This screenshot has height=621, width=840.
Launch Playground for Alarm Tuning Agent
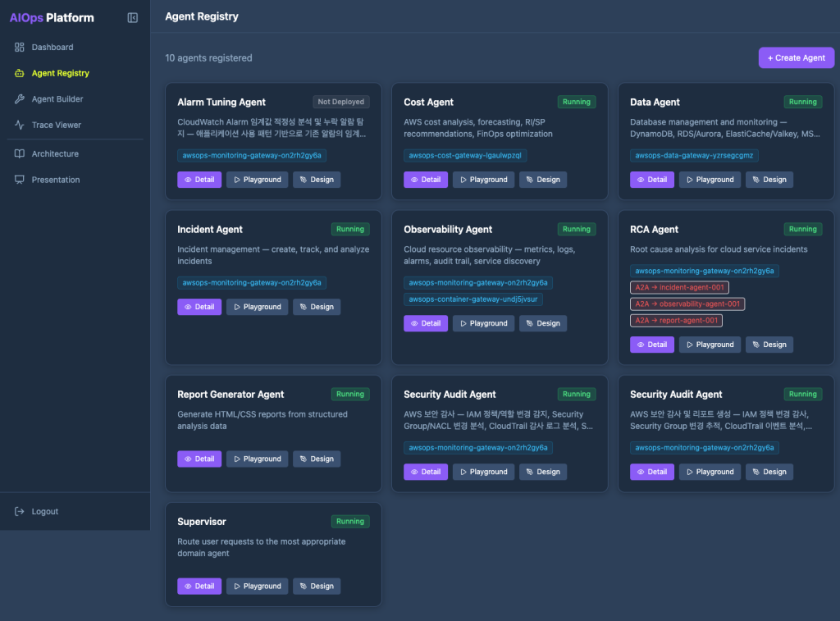point(257,180)
